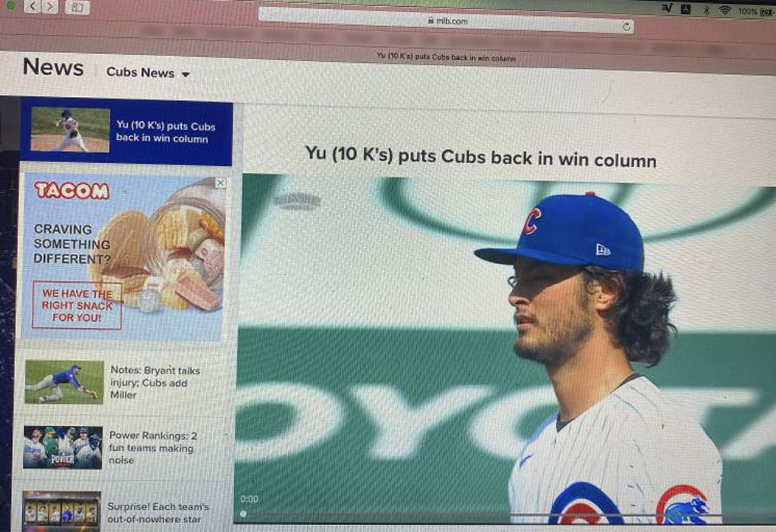Open the Bluetooth menu bar icon

pyautogui.click(x=706, y=10)
